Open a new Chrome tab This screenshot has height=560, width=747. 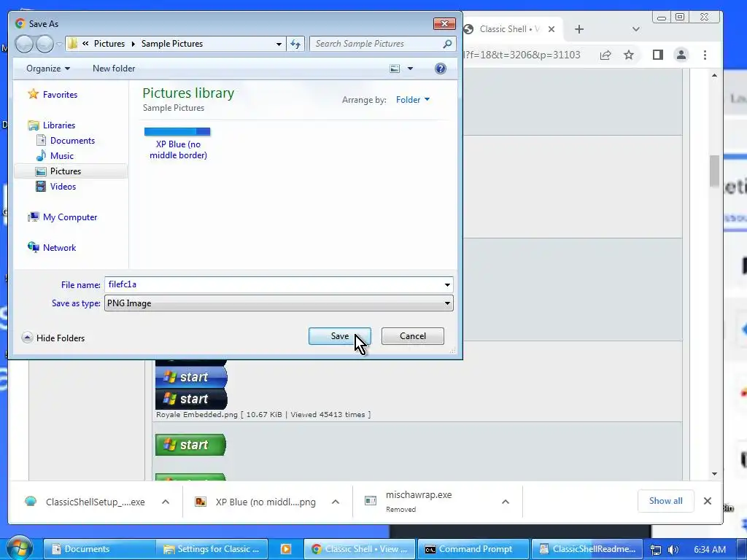tap(578, 29)
